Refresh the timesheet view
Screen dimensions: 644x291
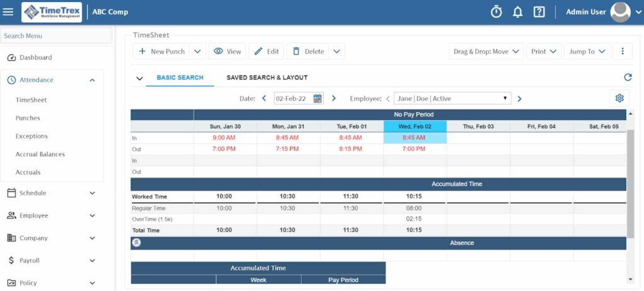click(x=627, y=77)
